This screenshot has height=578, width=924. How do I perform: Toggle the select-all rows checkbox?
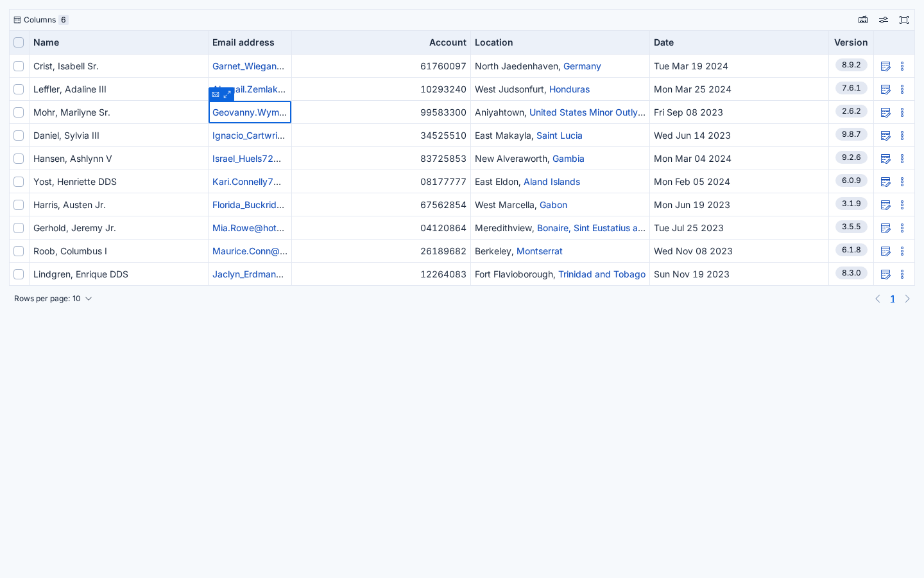(x=19, y=42)
